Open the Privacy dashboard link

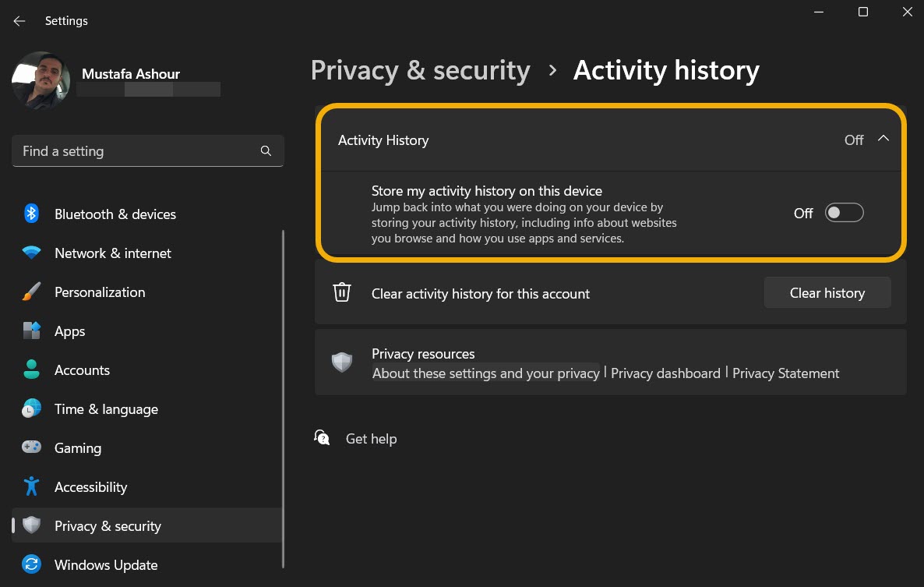pyautogui.click(x=665, y=373)
